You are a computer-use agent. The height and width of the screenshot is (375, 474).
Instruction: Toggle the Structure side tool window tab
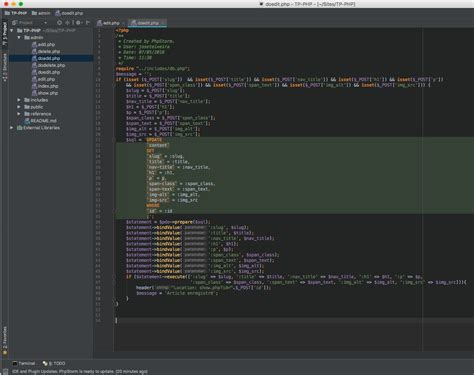pos(5,68)
